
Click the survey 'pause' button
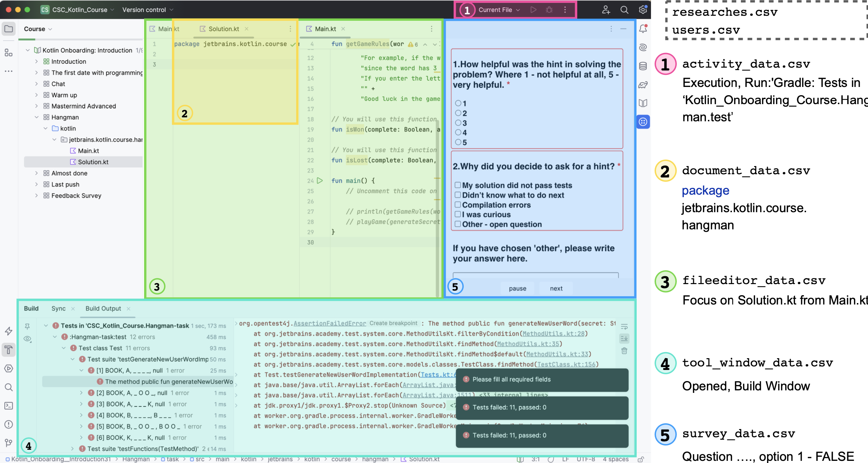pos(517,288)
